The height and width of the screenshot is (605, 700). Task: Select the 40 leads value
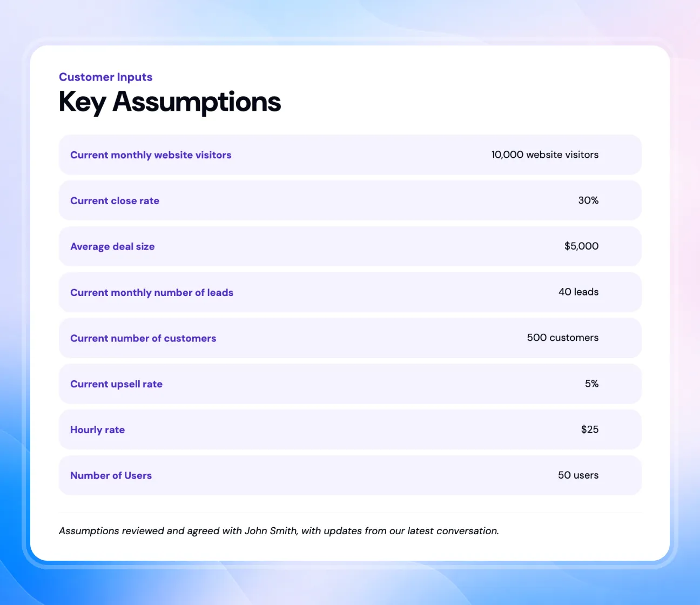578,292
